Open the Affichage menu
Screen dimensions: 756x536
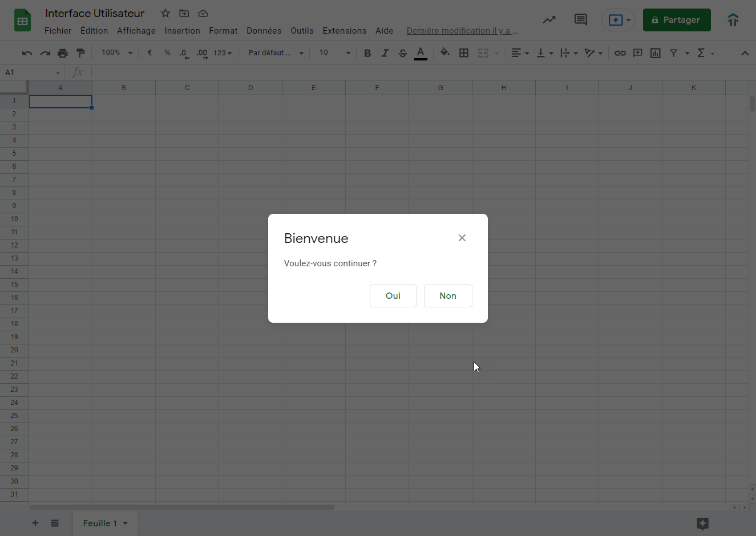(136, 31)
